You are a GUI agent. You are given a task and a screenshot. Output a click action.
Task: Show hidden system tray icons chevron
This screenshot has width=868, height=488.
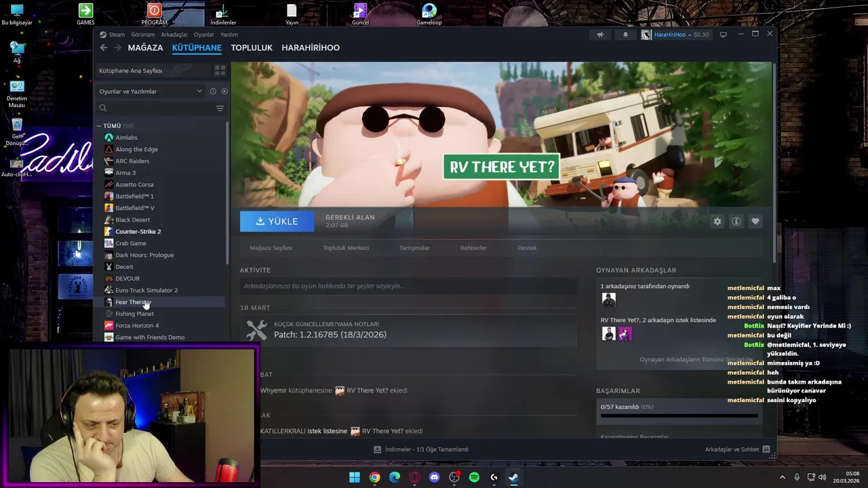tap(782, 477)
